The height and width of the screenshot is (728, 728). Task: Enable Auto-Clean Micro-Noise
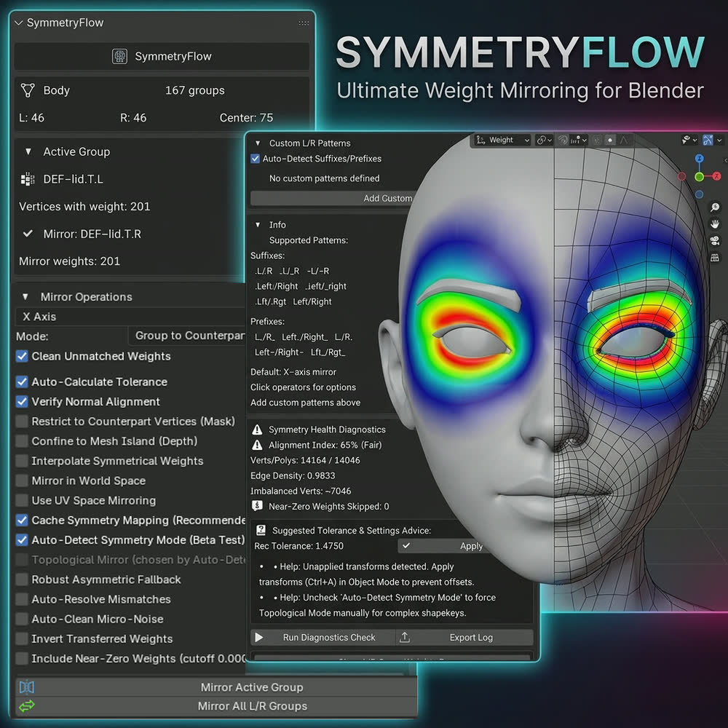click(22, 619)
